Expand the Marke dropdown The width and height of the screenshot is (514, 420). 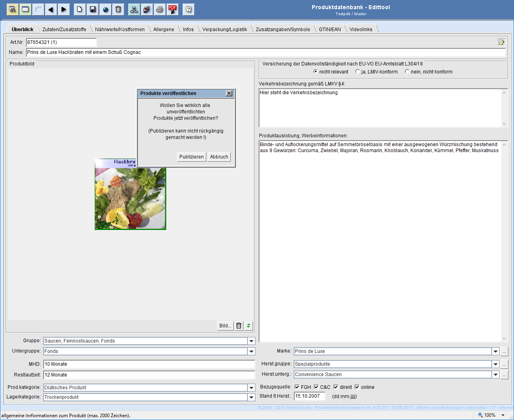tap(496, 351)
